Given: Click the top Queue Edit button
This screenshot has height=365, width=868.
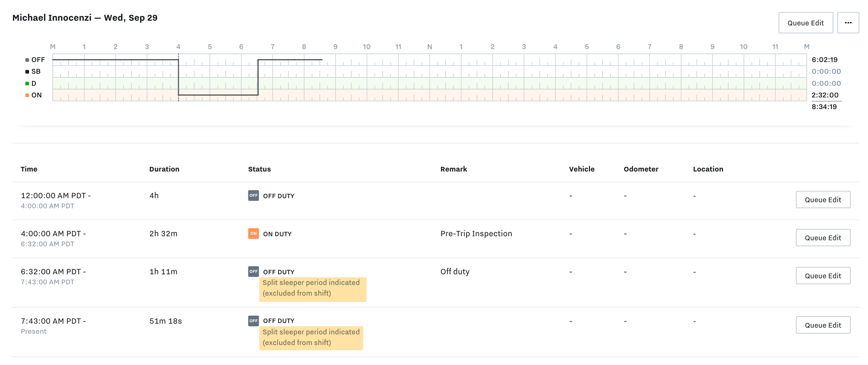Looking at the screenshot, I should pos(805,23).
